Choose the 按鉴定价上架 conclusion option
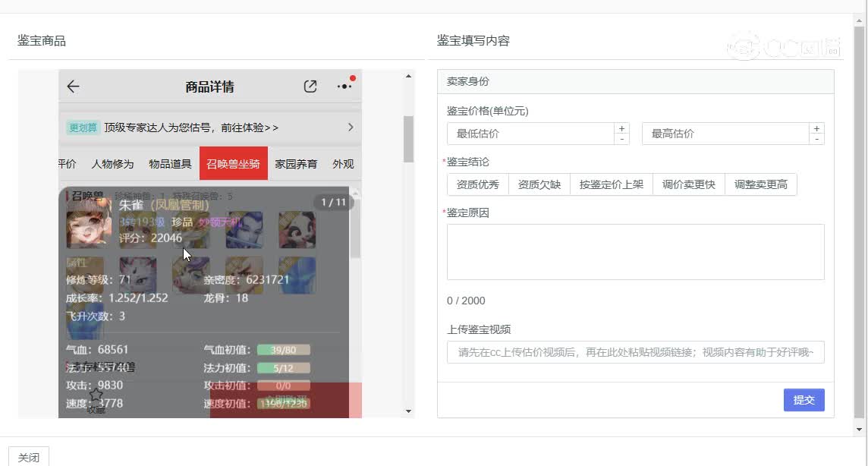 pyautogui.click(x=612, y=184)
